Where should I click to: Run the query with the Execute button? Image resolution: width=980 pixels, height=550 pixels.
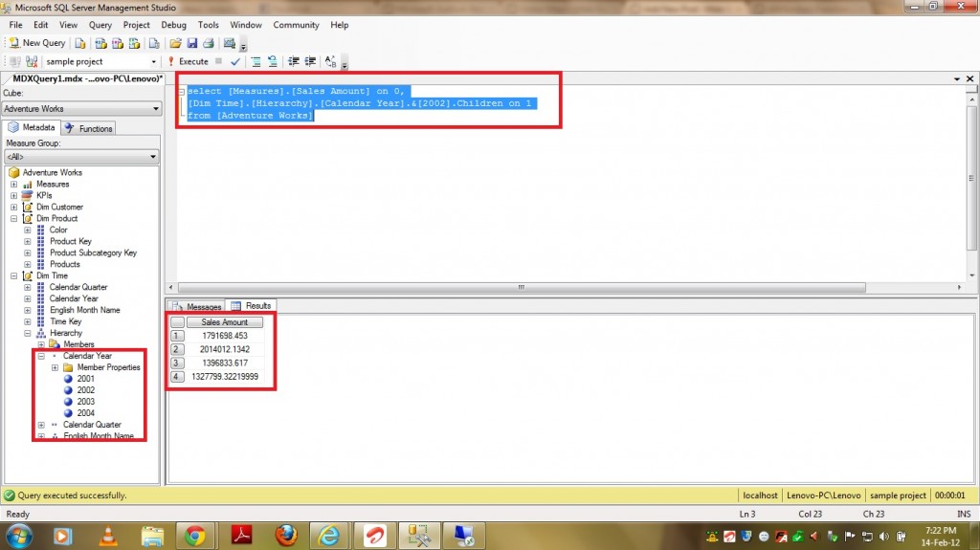click(x=188, y=61)
